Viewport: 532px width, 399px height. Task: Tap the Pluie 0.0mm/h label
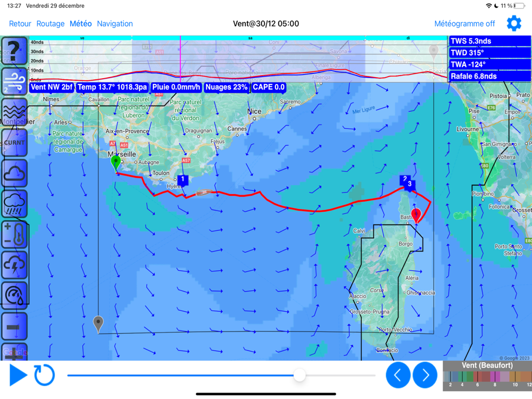click(176, 87)
